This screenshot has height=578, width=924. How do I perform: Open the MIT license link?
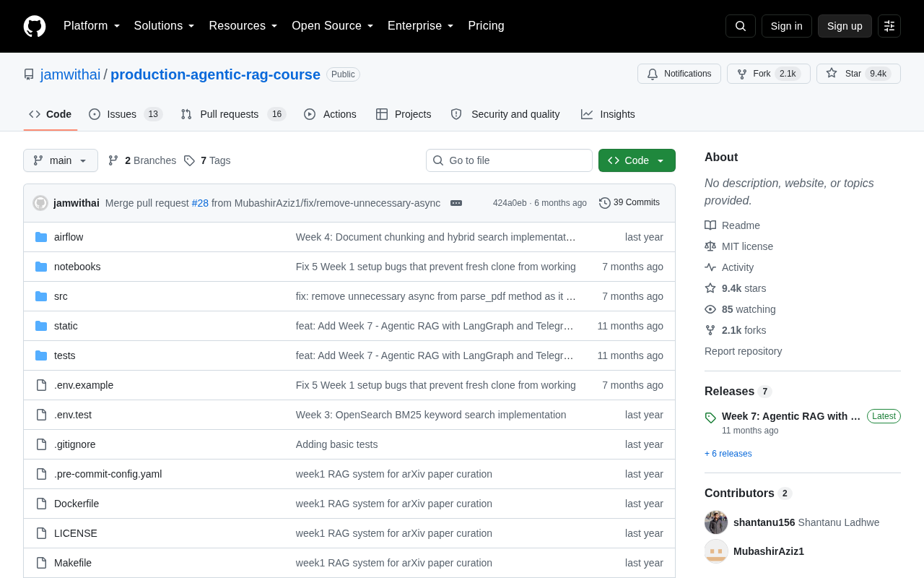click(739, 246)
